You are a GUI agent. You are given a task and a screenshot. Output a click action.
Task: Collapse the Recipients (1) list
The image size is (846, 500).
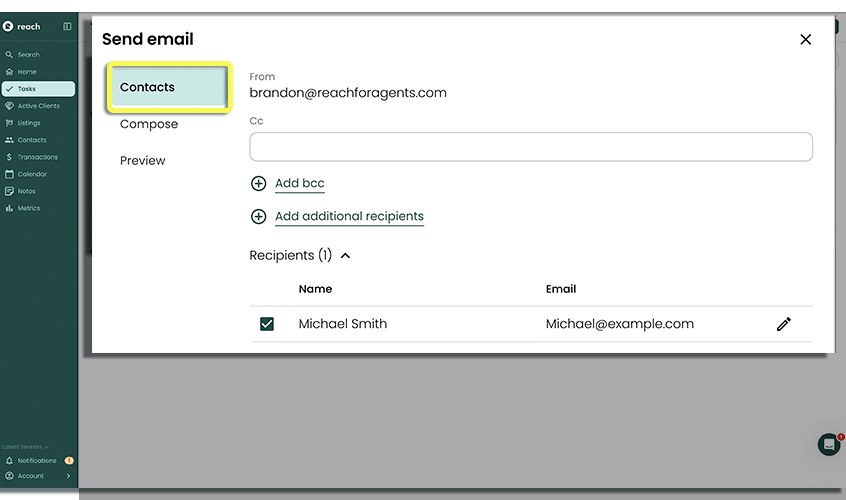coord(346,256)
